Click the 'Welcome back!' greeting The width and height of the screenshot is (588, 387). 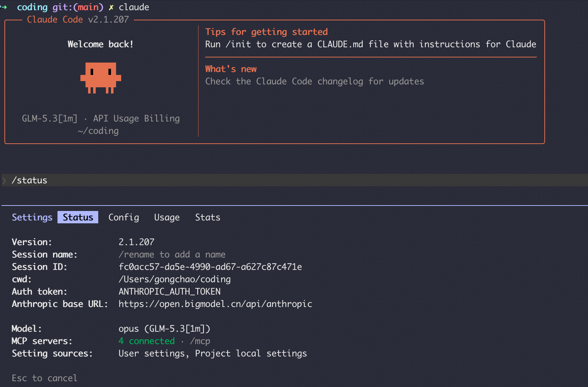[100, 44]
